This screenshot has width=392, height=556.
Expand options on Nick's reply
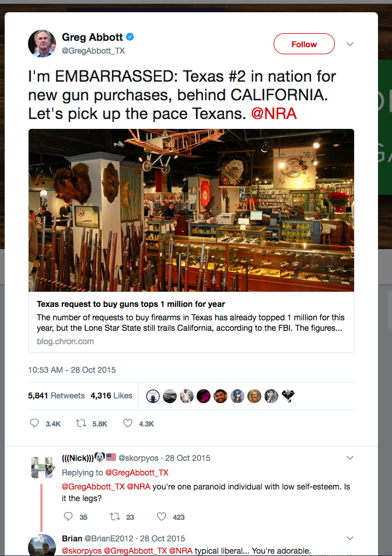coord(349,458)
